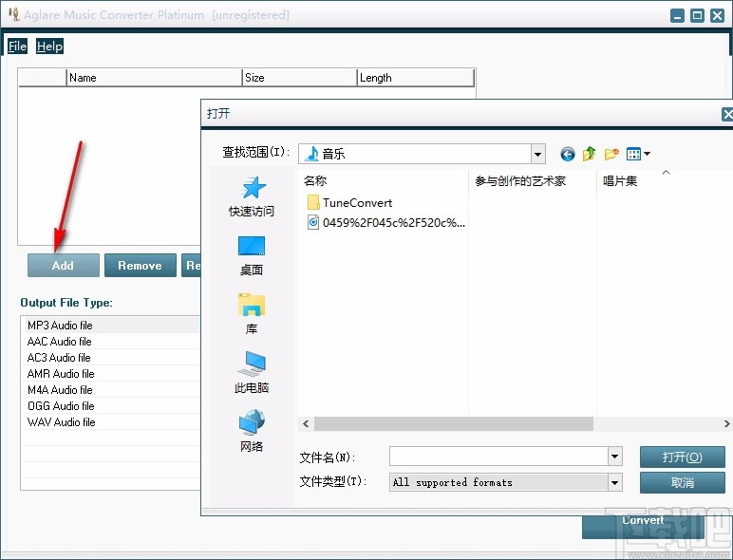Select 快速访问 quick access shortcut

(252, 196)
